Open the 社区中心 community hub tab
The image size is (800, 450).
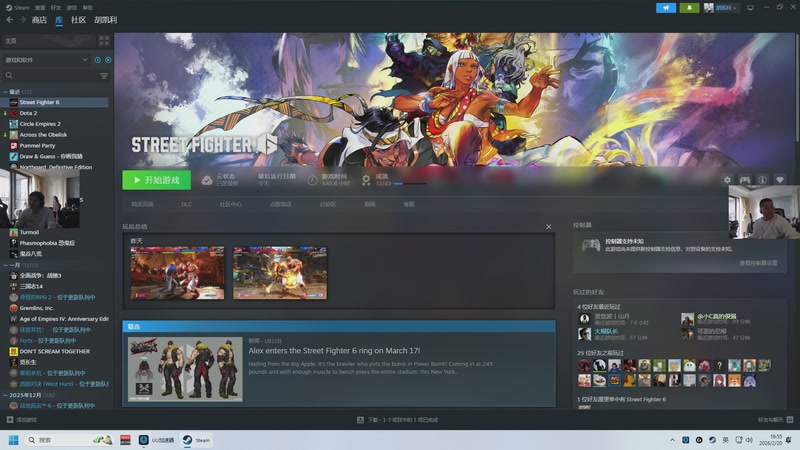231,204
